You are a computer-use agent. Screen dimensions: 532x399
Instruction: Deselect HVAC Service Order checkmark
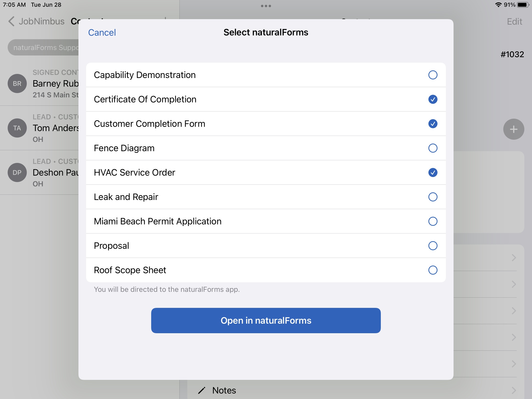coord(433,172)
